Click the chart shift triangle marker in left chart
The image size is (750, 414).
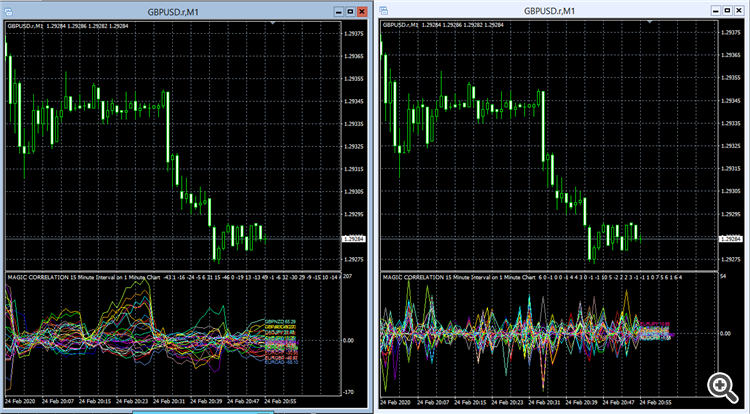click(273, 22)
